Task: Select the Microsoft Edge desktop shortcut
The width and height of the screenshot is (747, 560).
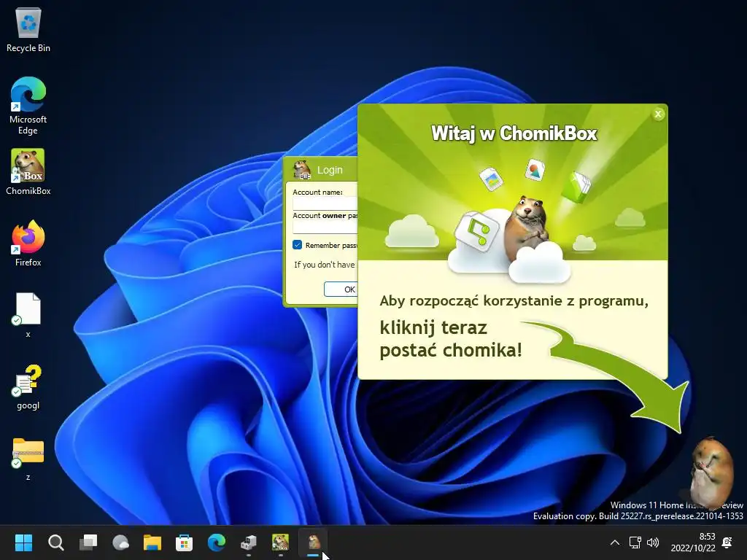Action: pos(28,106)
